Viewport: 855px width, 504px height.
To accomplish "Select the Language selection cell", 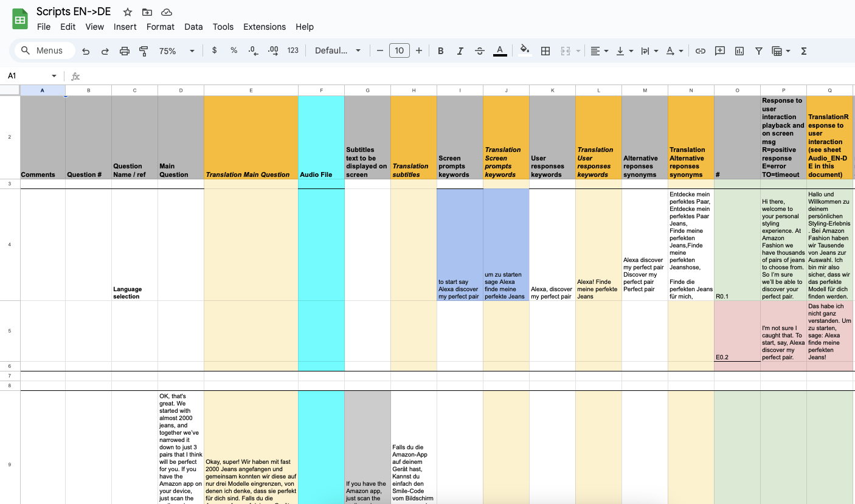I will tap(134, 245).
